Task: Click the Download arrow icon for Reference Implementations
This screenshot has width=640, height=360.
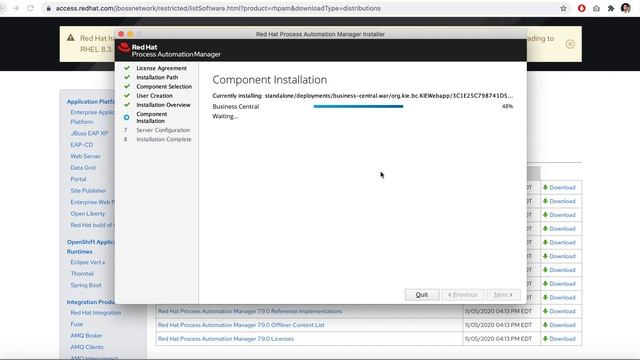Action: pyautogui.click(x=545, y=311)
